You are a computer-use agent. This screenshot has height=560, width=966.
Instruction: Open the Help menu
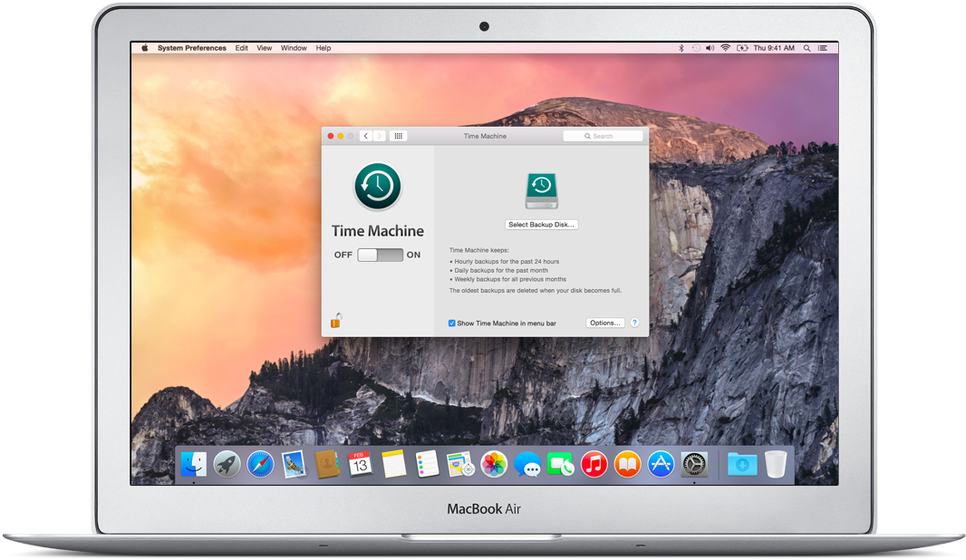324,48
